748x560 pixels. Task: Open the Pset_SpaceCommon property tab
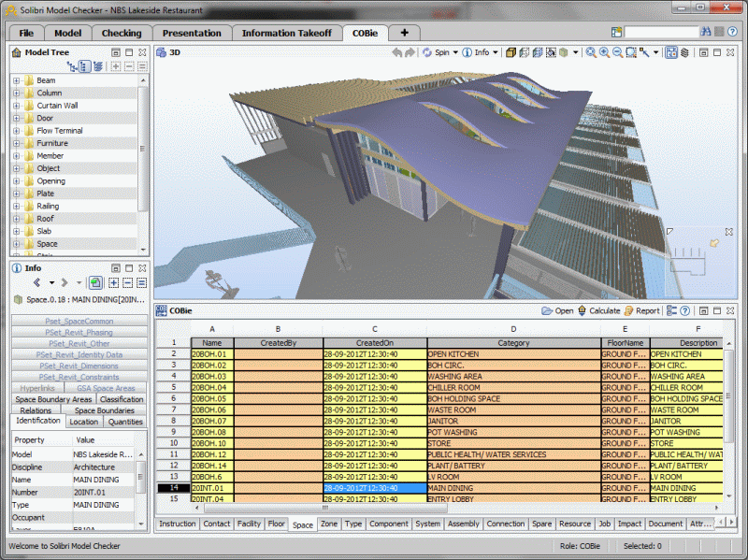click(79, 320)
